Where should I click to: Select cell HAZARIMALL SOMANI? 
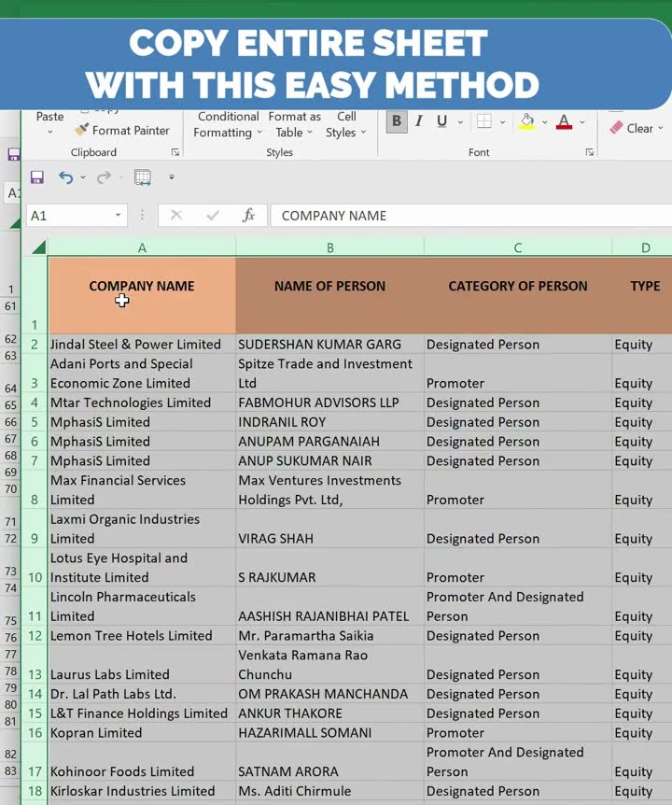(x=329, y=733)
